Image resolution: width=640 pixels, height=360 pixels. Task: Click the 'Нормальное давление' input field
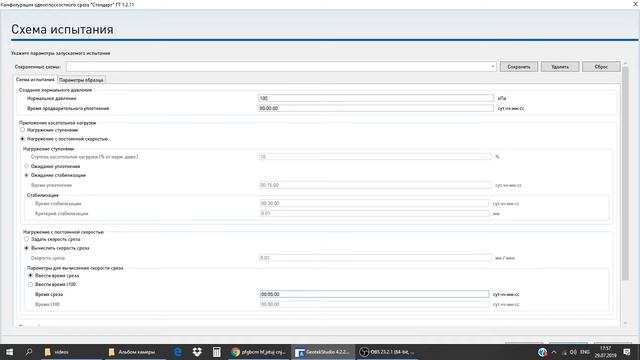[376, 98]
